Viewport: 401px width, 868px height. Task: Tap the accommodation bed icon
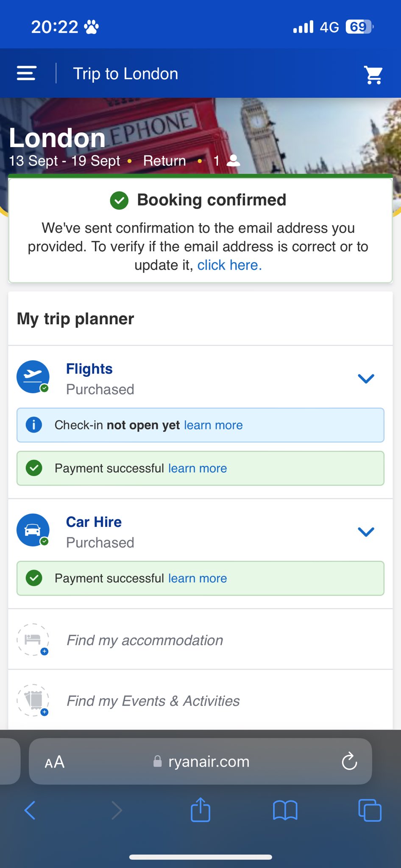point(33,640)
